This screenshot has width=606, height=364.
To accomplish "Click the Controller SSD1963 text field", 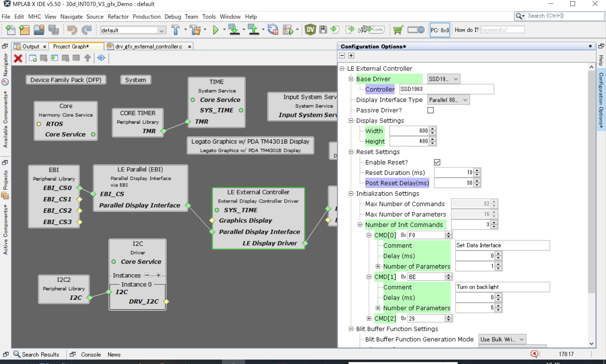I will 447,89.
